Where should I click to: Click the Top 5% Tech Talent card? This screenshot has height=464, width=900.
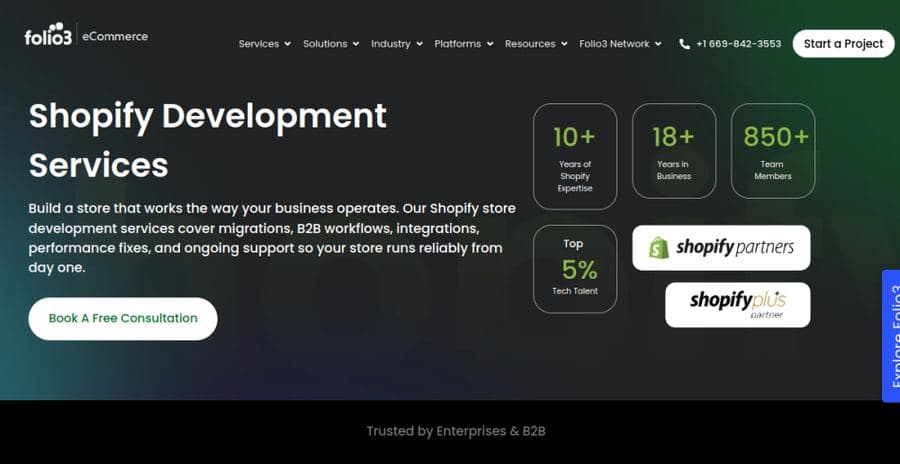click(575, 269)
